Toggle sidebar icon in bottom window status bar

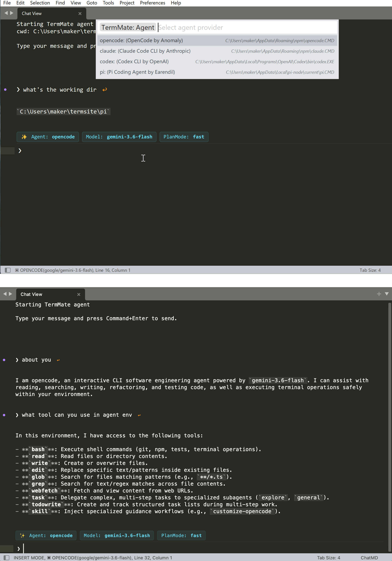coord(7,558)
